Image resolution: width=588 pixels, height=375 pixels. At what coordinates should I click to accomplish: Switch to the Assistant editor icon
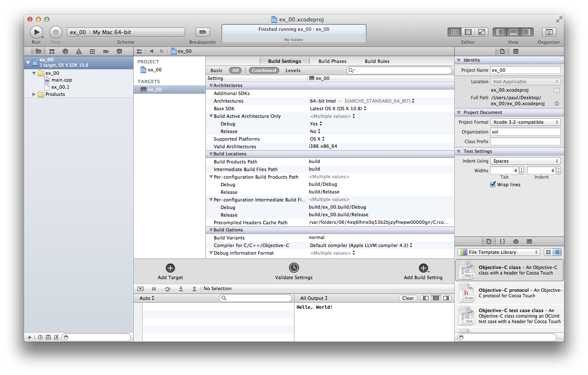468,32
